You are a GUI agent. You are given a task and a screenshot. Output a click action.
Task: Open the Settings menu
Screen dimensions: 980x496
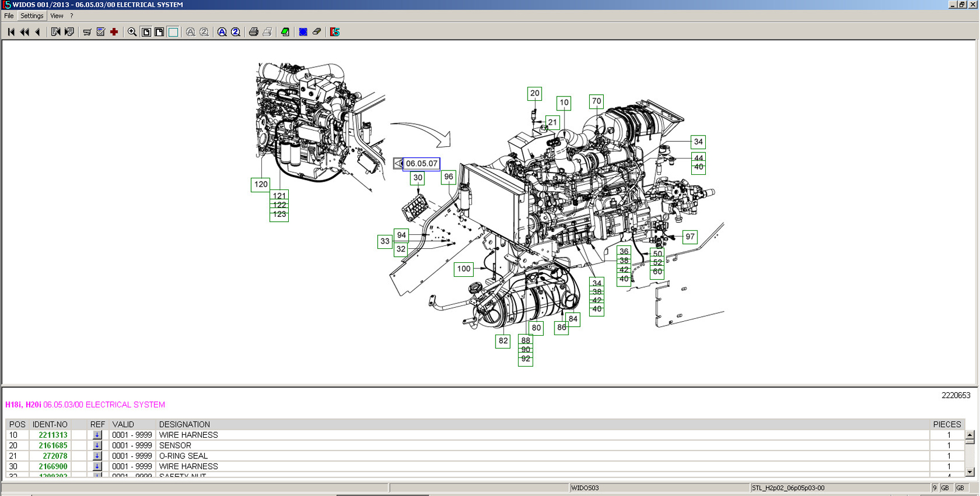[32, 16]
